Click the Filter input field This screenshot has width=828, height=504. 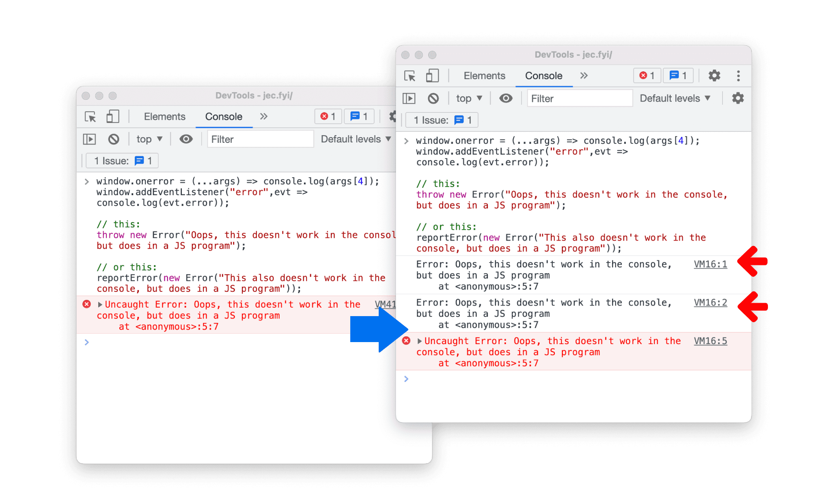[579, 99]
